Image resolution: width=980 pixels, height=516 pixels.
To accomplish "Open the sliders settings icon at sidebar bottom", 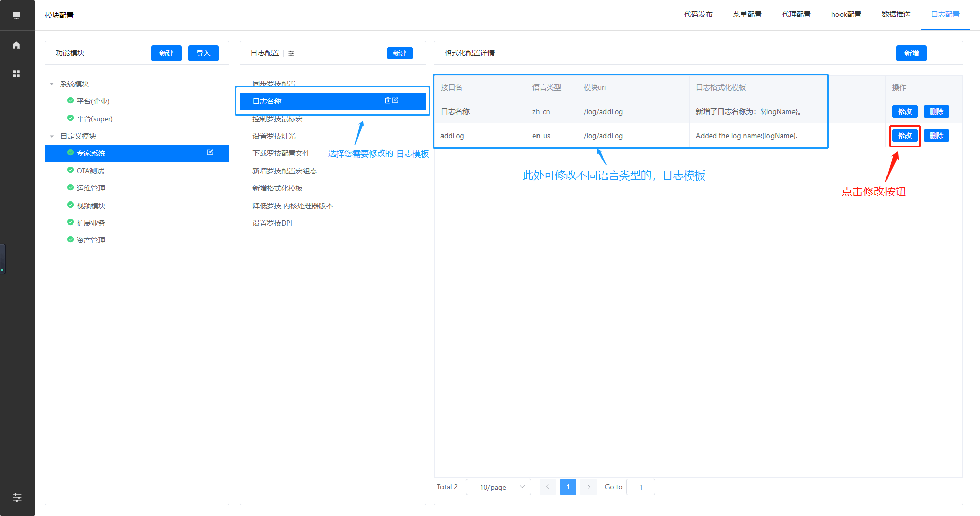I will (17, 497).
